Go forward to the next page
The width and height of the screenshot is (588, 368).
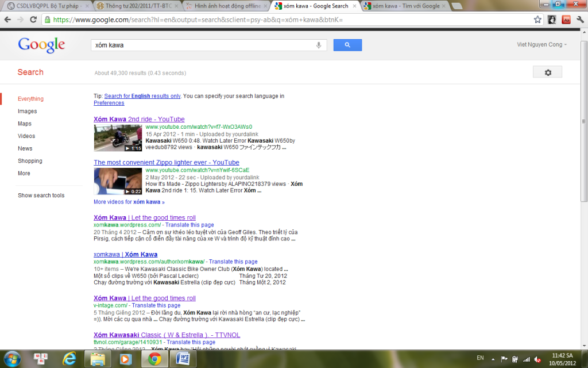[20, 20]
